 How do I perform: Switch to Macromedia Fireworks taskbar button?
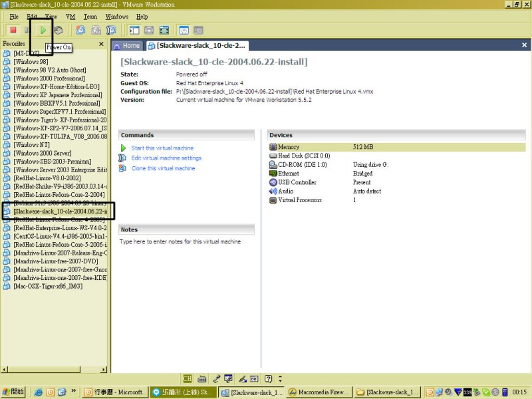pyautogui.click(x=319, y=392)
